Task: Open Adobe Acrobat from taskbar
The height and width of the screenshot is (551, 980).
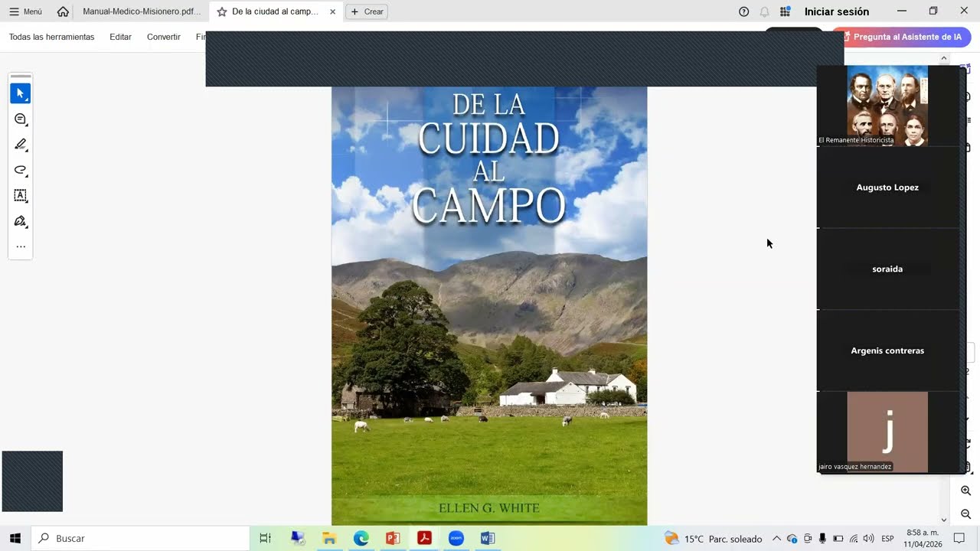Action: [424, 539]
